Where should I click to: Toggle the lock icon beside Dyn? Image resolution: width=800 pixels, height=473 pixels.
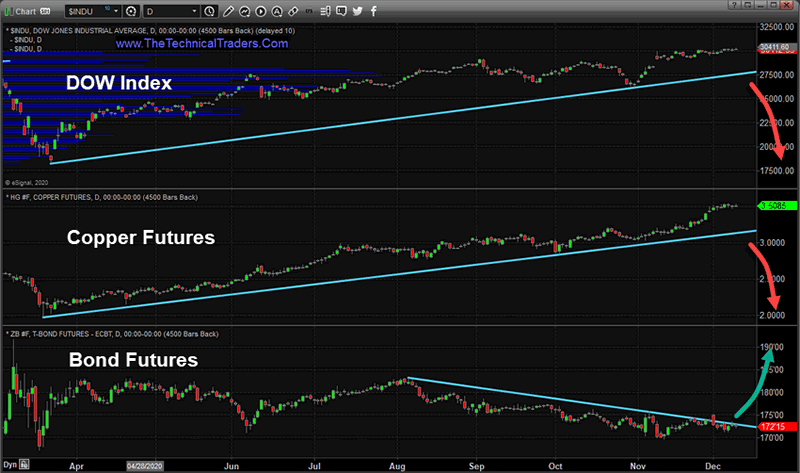(24, 464)
